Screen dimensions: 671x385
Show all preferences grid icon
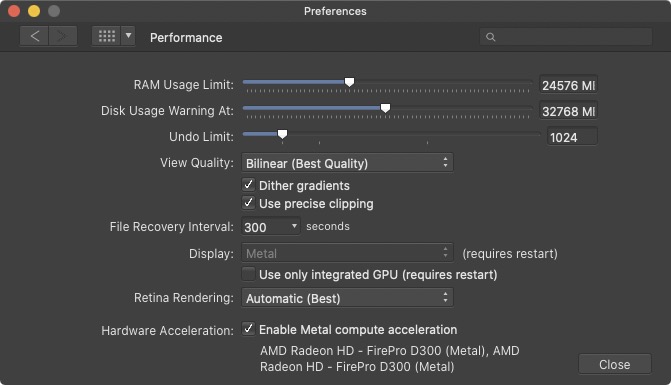point(107,36)
